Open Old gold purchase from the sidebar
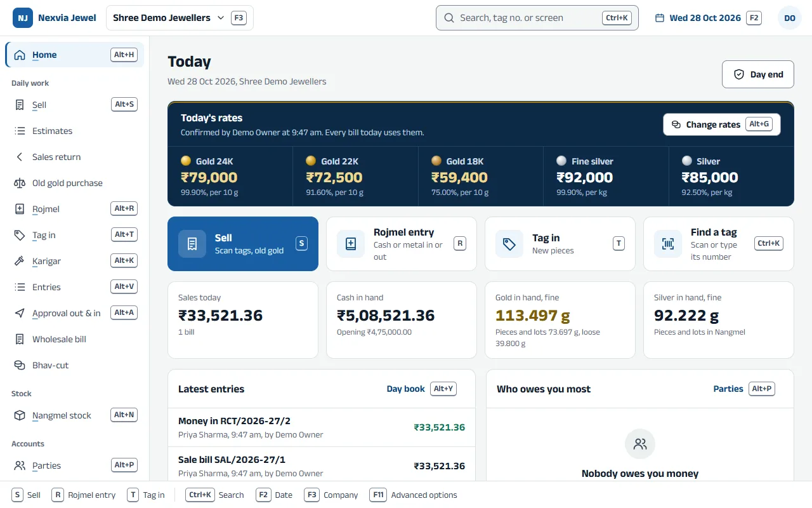Screen dimensions: 812x508 75,183
